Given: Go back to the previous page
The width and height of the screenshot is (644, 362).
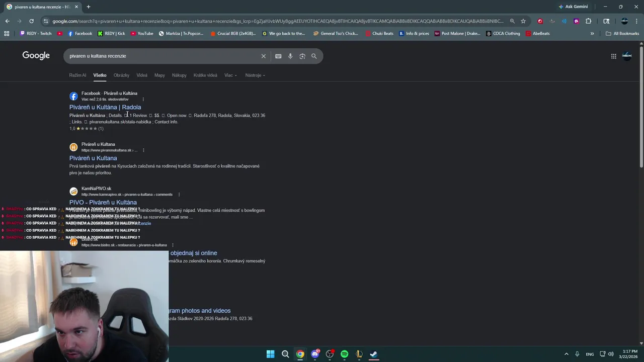Looking at the screenshot, I should [x=7, y=21].
